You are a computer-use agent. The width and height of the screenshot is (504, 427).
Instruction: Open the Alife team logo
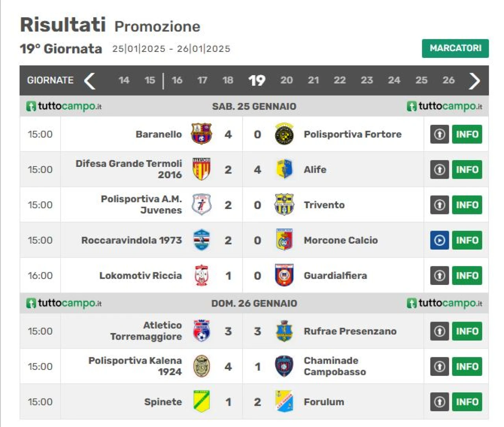(x=284, y=169)
